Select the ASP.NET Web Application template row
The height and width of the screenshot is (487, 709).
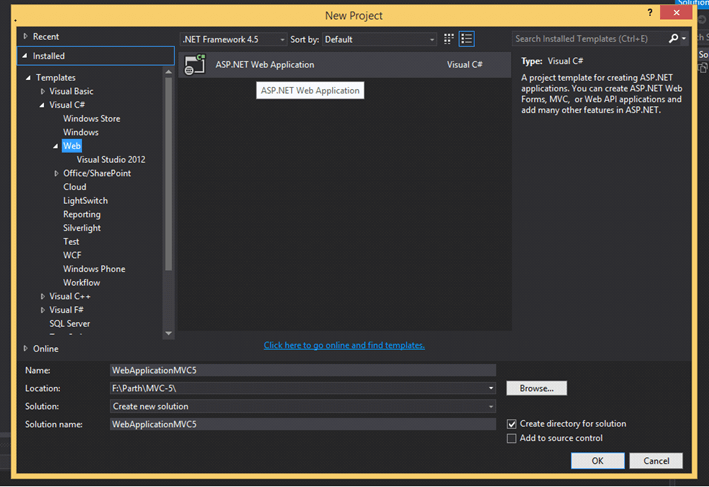pyautogui.click(x=345, y=65)
